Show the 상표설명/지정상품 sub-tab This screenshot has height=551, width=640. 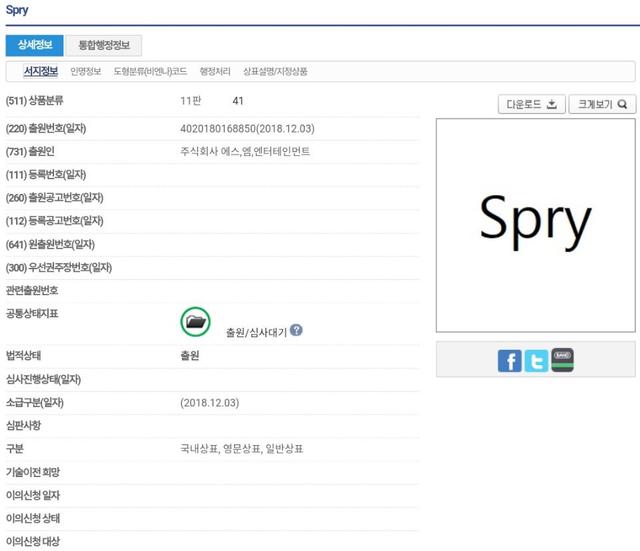275,72
